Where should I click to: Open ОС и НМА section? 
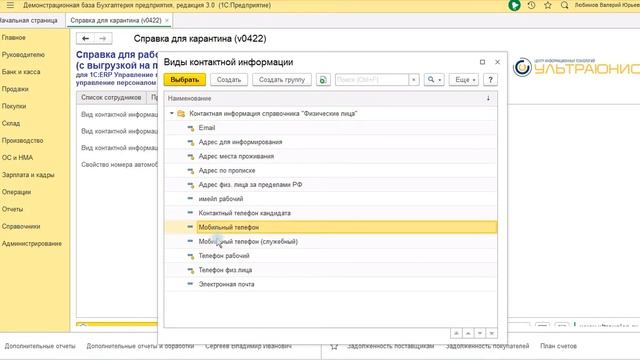point(17,158)
